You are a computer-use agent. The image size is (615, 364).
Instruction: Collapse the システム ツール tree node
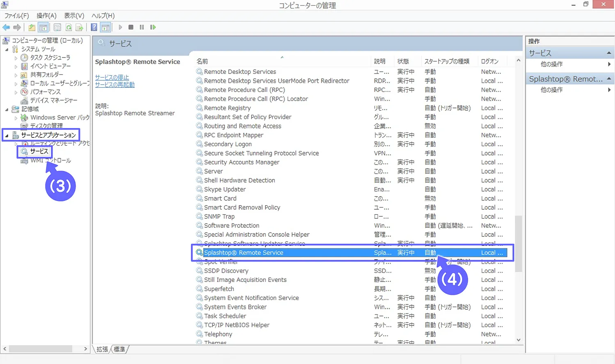point(6,50)
